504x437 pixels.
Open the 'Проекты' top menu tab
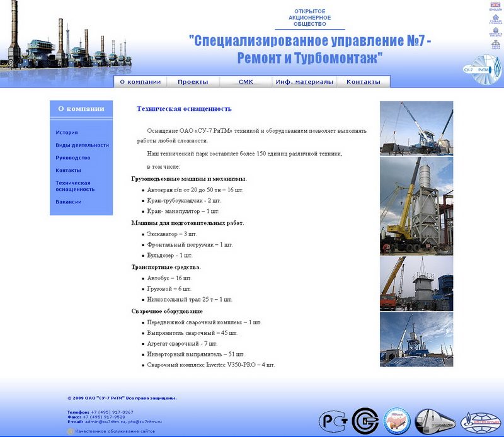tap(193, 82)
